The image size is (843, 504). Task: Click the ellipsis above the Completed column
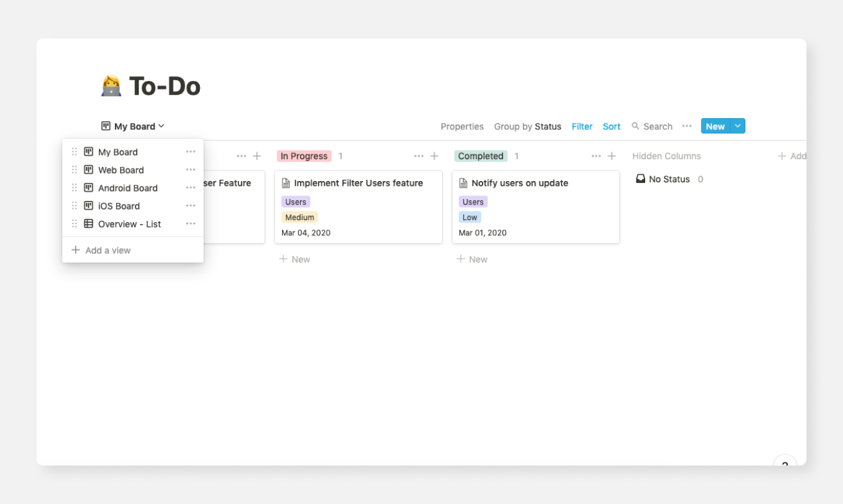click(x=595, y=156)
